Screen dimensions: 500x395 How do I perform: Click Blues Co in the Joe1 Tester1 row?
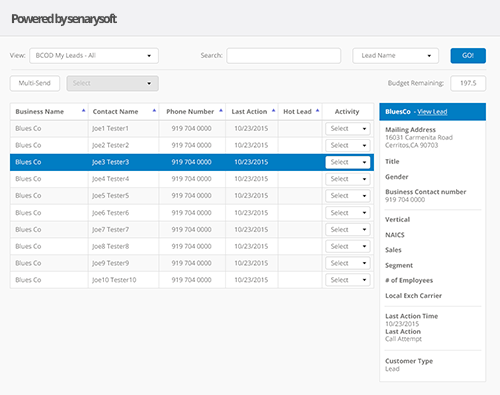click(x=28, y=129)
